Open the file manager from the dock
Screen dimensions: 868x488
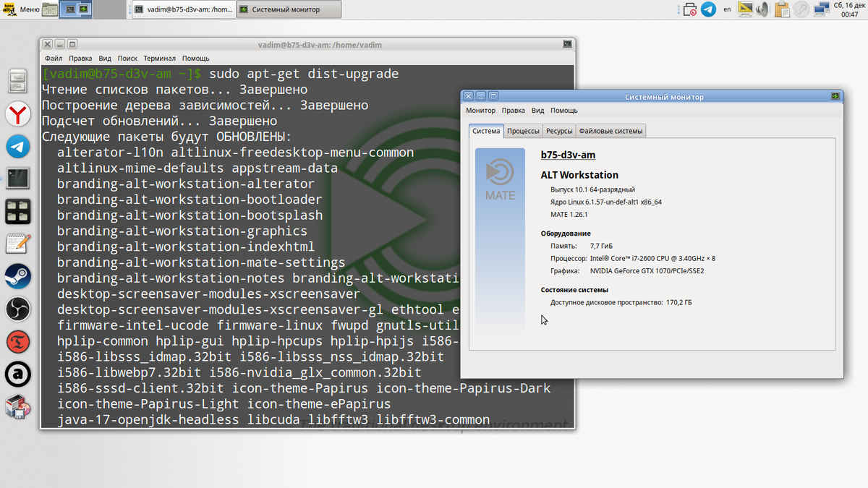[x=17, y=81]
